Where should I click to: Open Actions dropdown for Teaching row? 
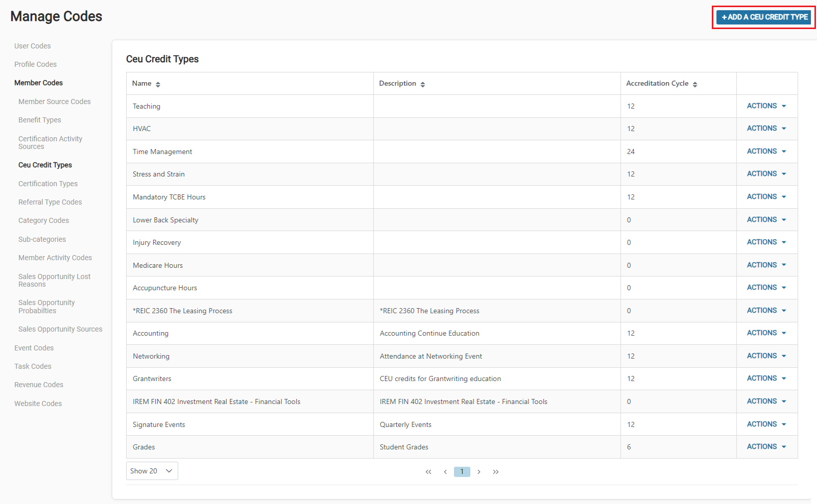click(x=766, y=106)
